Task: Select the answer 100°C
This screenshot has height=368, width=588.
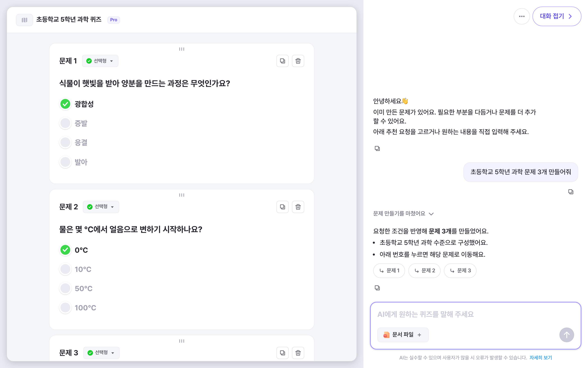Action: coord(65,308)
